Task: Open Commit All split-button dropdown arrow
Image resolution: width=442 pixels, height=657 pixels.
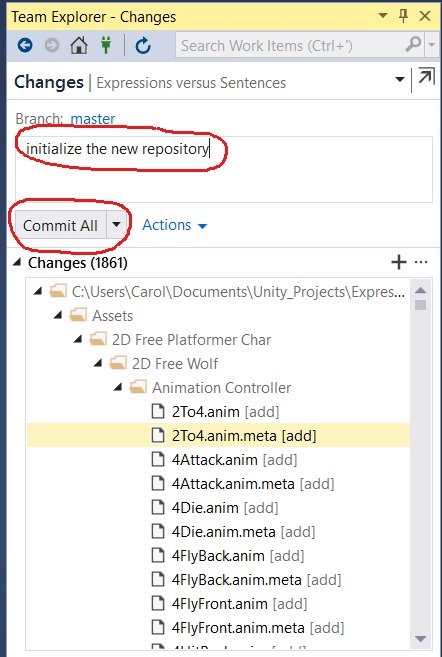Action: click(116, 224)
